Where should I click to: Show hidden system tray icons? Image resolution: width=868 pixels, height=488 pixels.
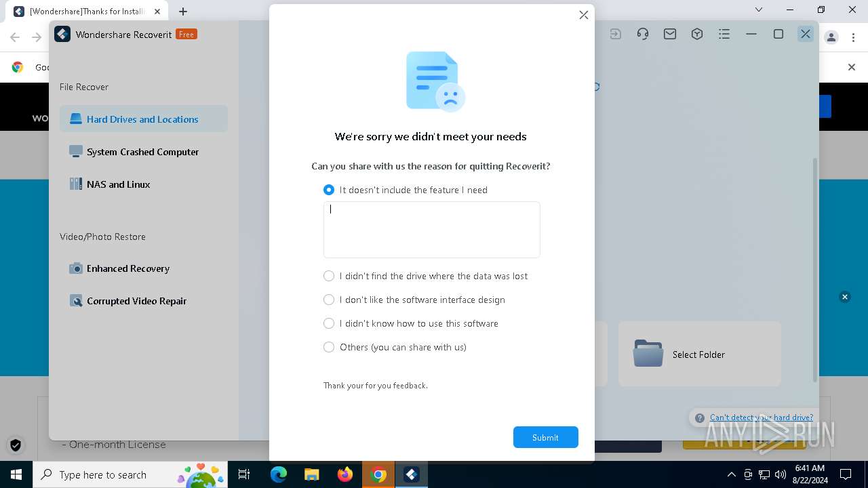coord(732,474)
